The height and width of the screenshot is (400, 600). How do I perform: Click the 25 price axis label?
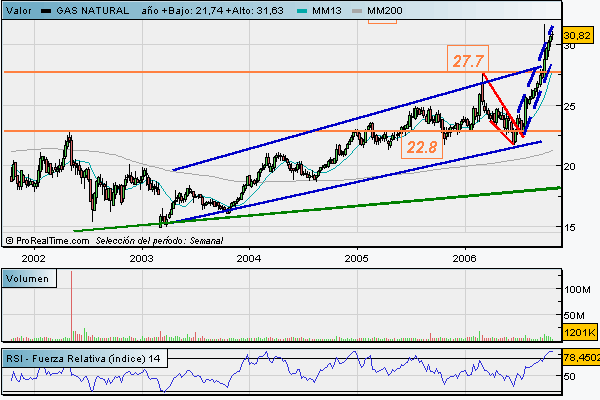pos(569,106)
